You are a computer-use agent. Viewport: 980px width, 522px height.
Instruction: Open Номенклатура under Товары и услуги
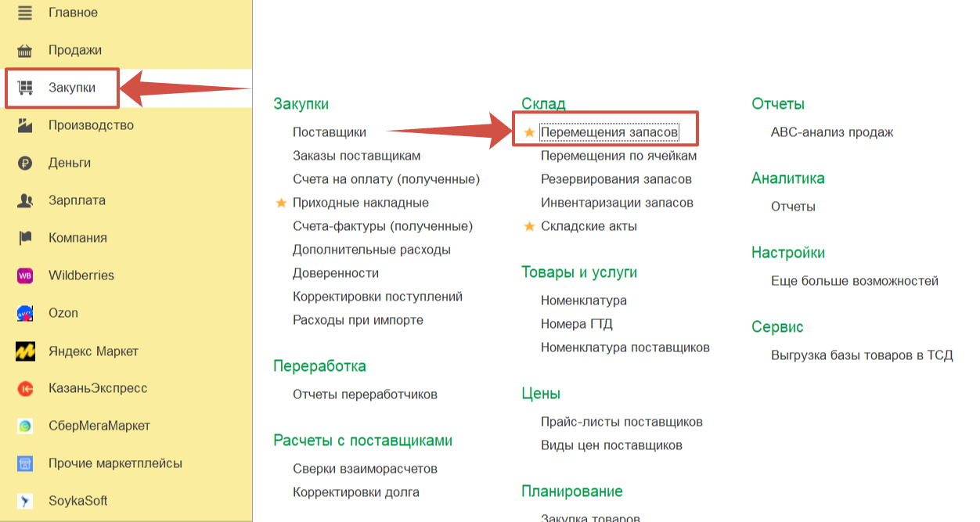584,301
